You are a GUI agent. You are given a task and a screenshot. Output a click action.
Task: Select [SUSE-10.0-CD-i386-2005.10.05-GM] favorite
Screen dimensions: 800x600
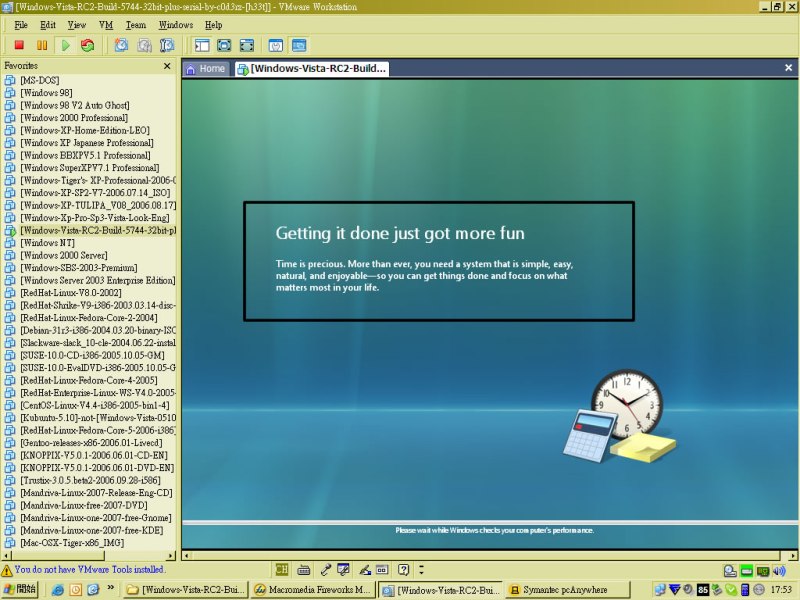point(92,355)
